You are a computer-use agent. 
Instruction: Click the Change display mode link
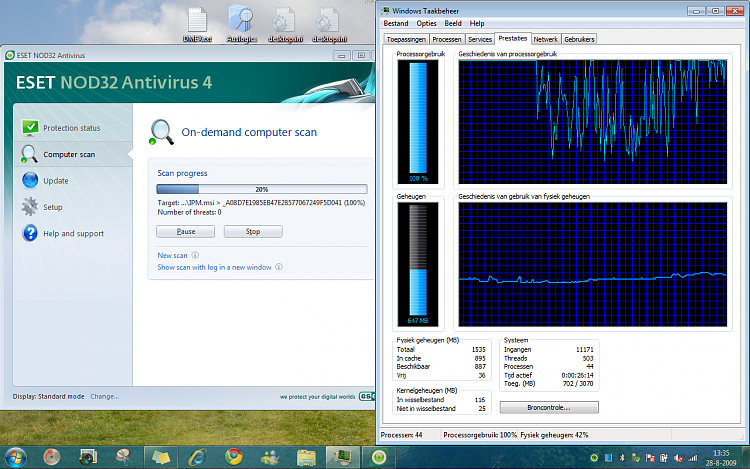105,396
